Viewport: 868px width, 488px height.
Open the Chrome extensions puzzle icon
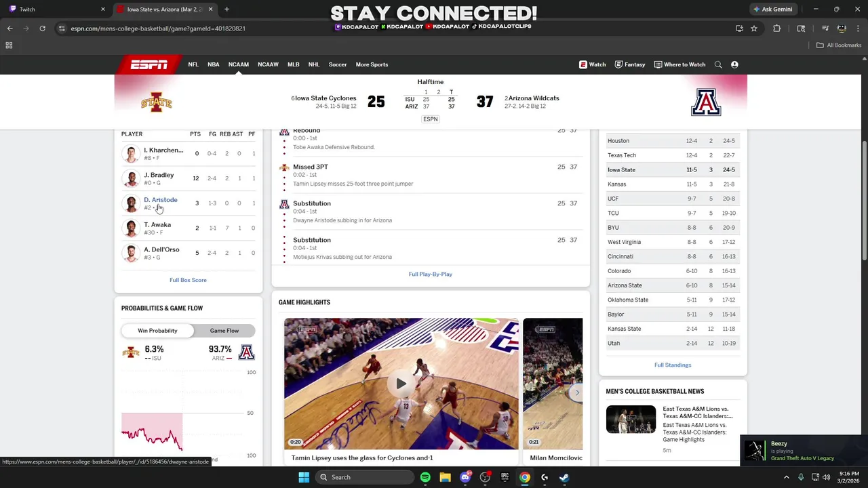[x=776, y=28]
